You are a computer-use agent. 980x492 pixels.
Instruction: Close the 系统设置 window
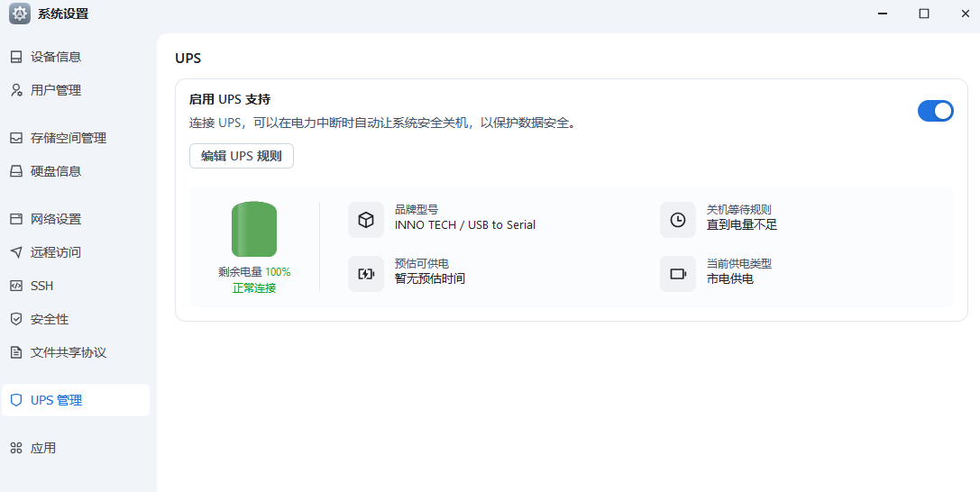(965, 14)
